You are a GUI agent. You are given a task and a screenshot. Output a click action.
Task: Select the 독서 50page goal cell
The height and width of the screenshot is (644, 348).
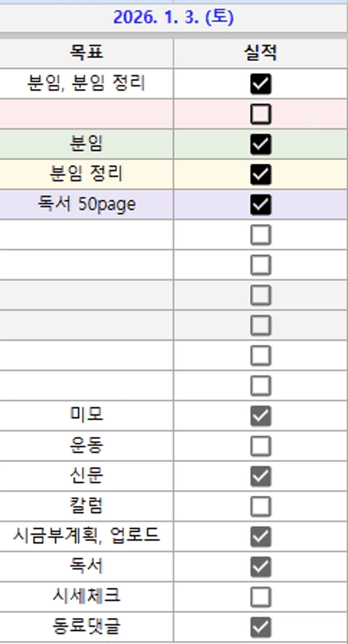pos(86,205)
